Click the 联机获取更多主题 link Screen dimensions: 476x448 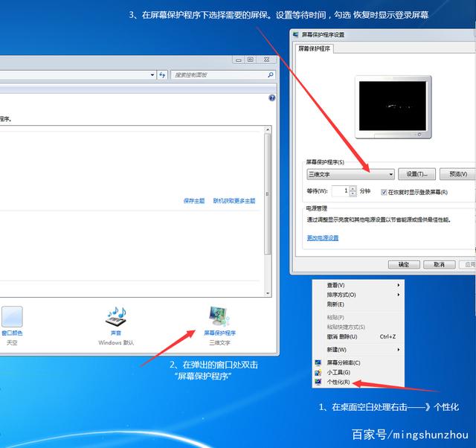tap(234, 201)
